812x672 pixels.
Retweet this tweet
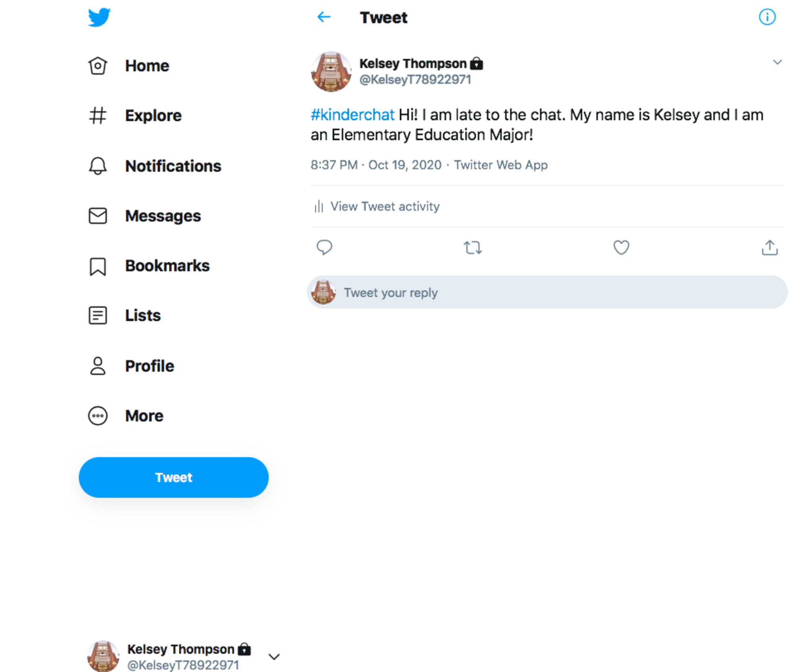pos(472,248)
